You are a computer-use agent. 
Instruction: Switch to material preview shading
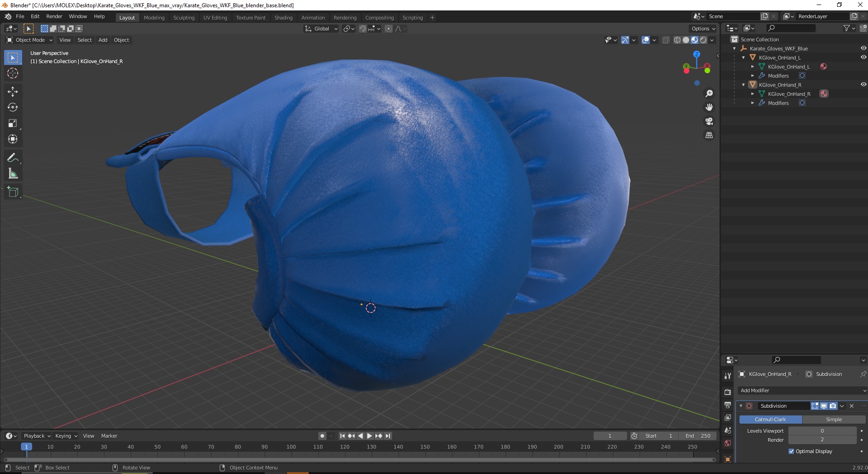[695, 40]
